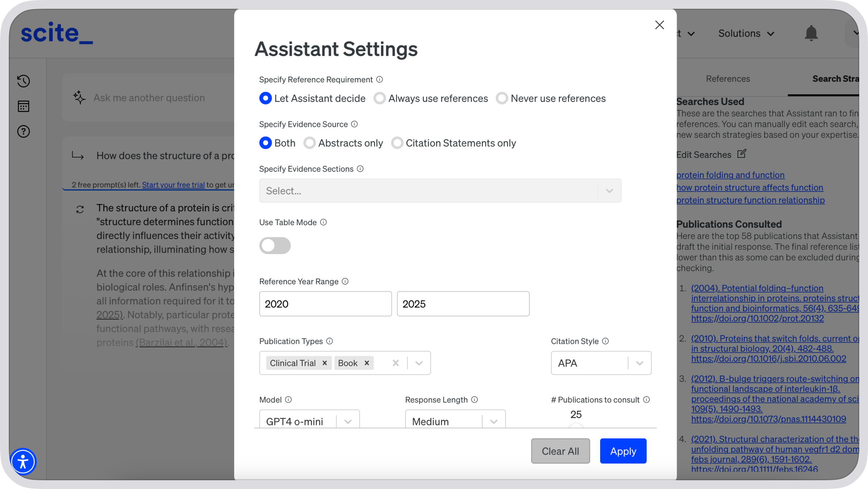This screenshot has height=489, width=868.
Task: Select Abstracts only evidence source
Action: pos(310,143)
